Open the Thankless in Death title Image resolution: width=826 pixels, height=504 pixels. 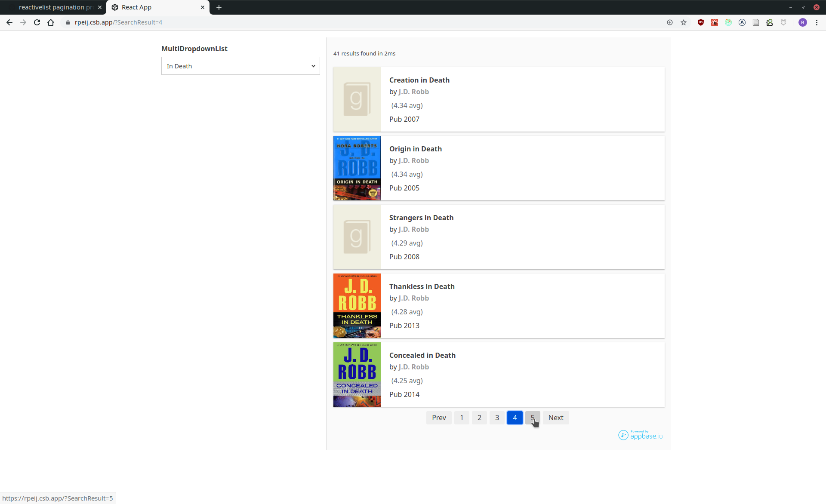pyautogui.click(x=422, y=286)
